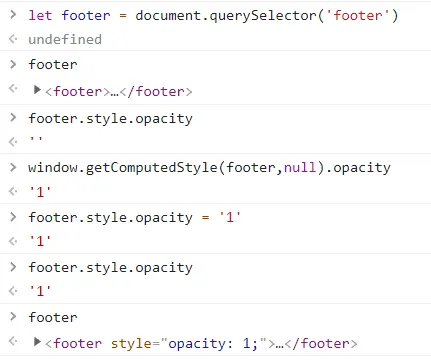Click output arrow beside the styled footer node
Screen dimensions: 431x362
pyautogui.click(x=13, y=341)
